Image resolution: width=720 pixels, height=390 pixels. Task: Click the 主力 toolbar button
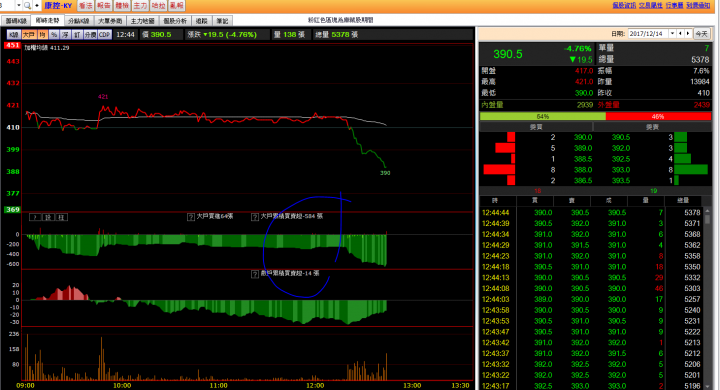[x=140, y=6]
